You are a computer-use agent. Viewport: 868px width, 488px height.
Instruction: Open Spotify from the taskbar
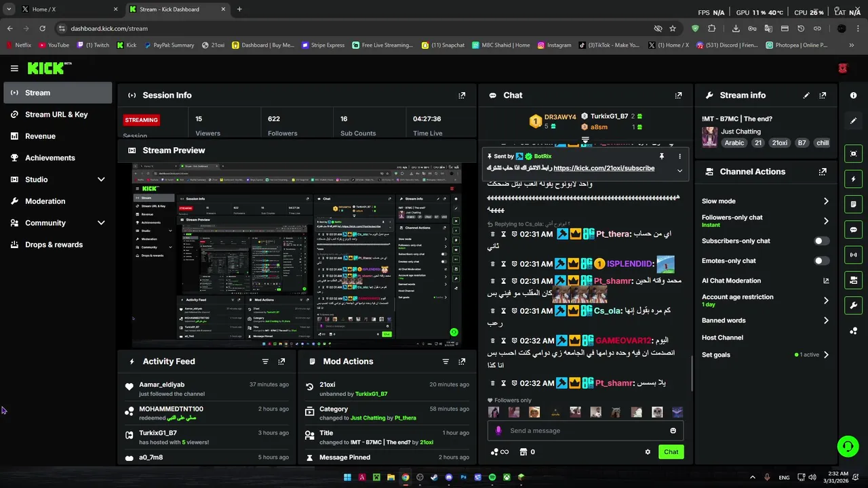pyautogui.click(x=492, y=477)
